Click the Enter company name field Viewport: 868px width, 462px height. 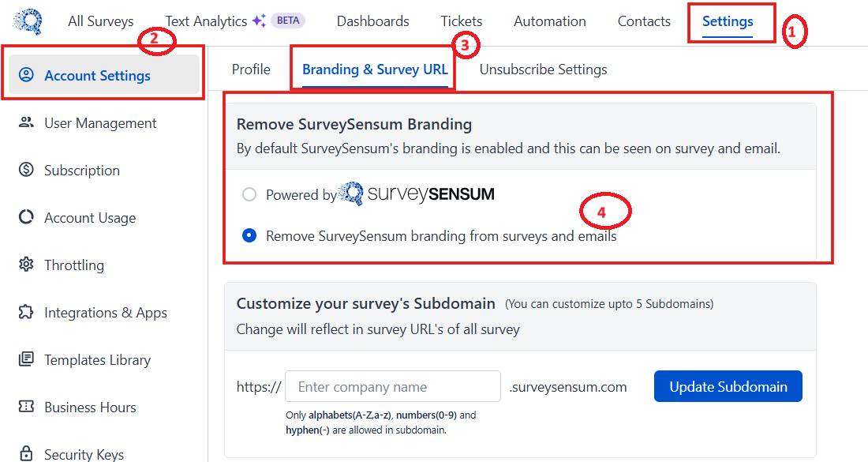[393, 387]
